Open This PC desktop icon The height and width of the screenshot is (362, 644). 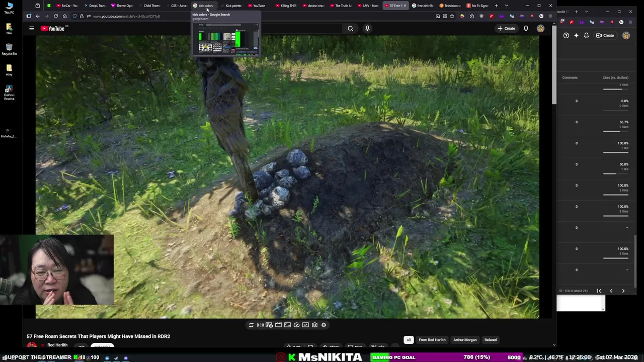(x=9, y=8)
